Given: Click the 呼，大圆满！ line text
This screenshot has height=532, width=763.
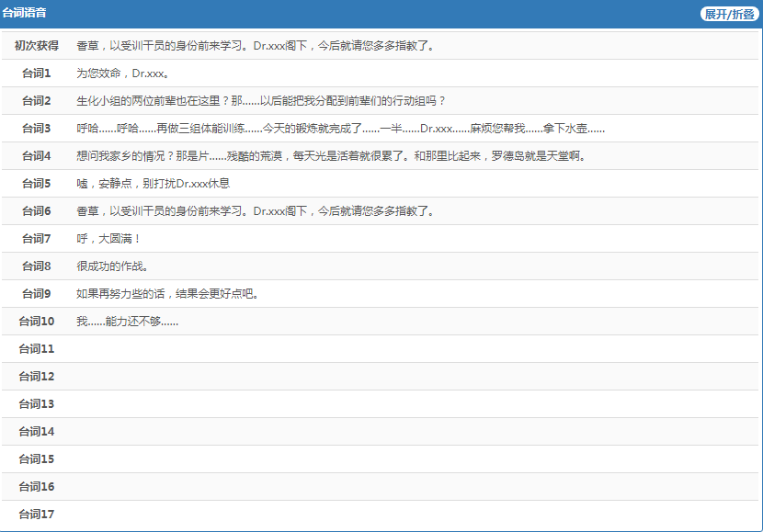Looking at the screenshot, I should coord(108,239).
